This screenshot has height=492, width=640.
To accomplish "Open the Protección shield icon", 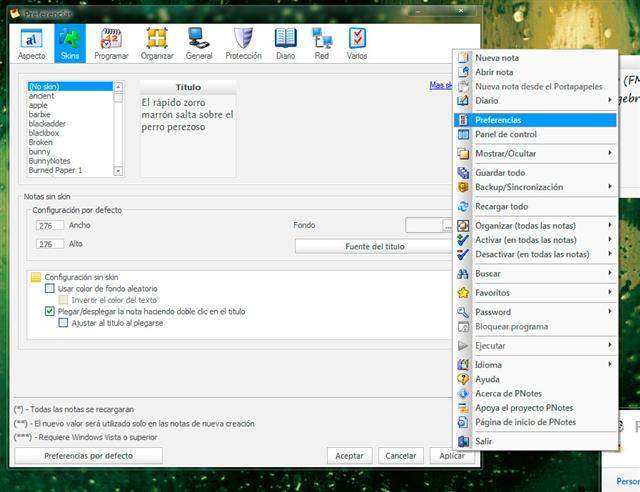I will (x=243, y=43).
